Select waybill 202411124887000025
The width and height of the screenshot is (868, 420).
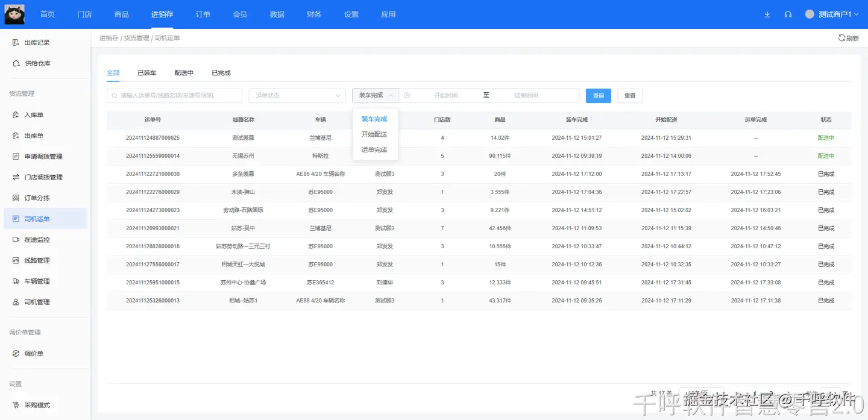pos(153,138)
